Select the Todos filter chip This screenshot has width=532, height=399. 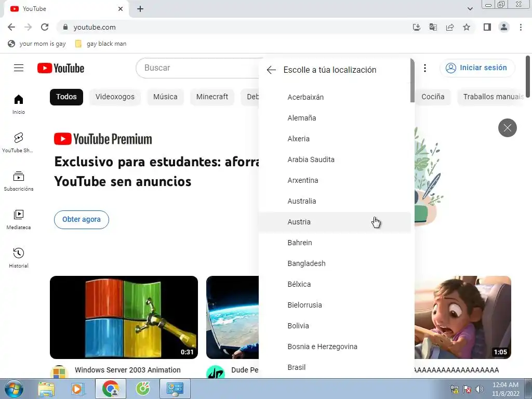click(x=66, y=97)
